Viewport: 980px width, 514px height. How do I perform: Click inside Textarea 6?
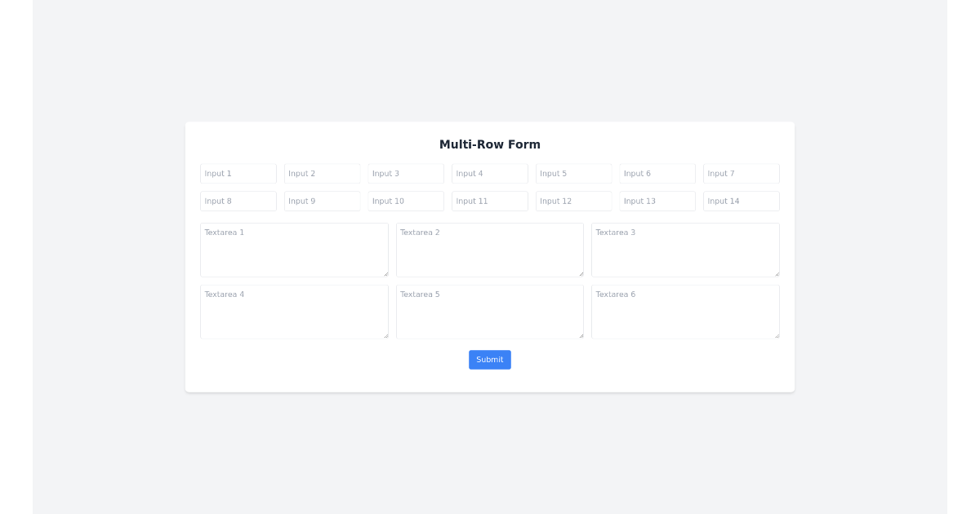pyautogui.click(x=685, y=311)
